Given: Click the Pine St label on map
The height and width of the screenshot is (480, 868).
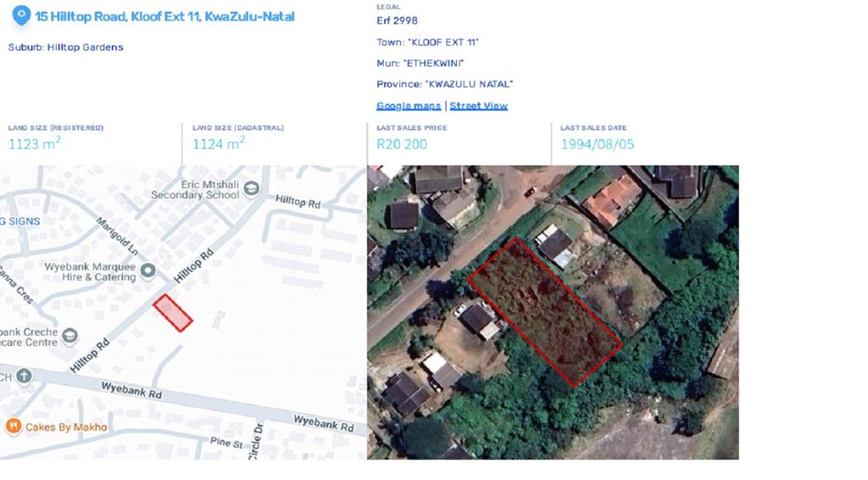Looking at the screenshot, I should point(225,443).
